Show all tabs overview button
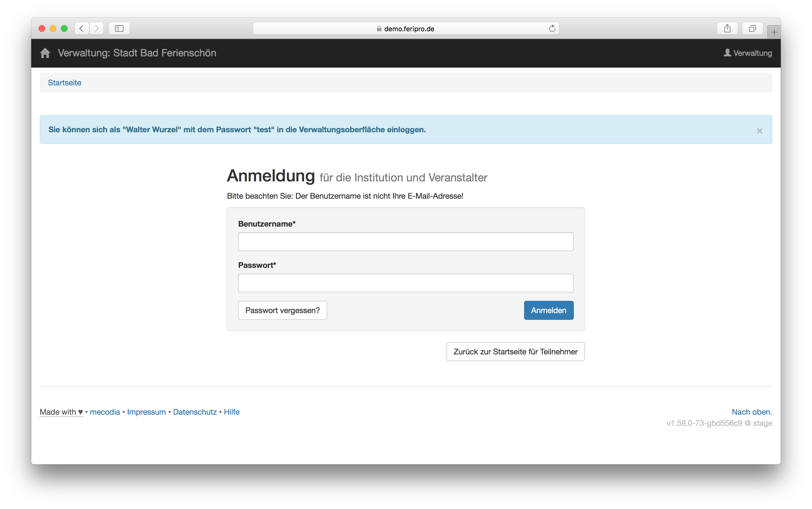This screenshot has width=812, height=509. pos(752,29)
